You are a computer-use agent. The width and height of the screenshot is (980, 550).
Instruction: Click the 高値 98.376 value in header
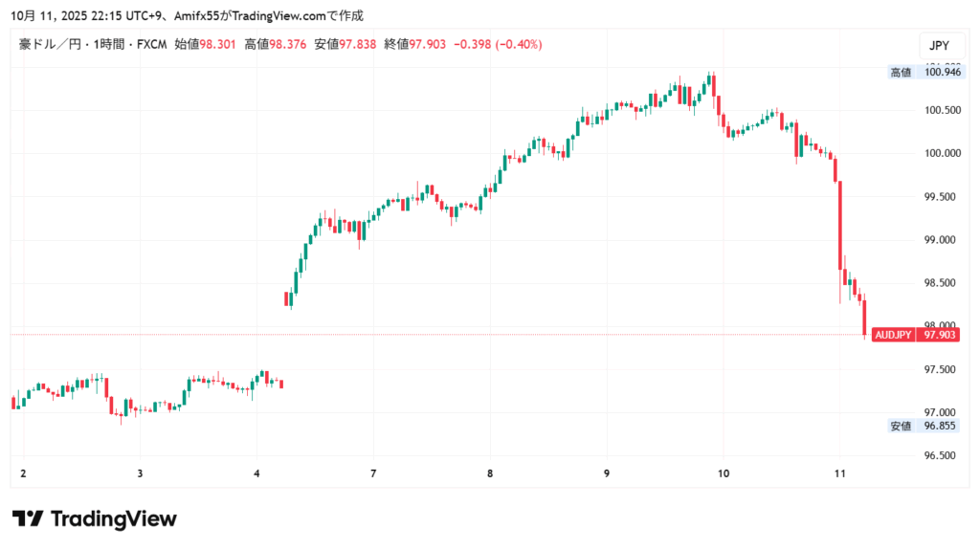(x=288, y=45)
